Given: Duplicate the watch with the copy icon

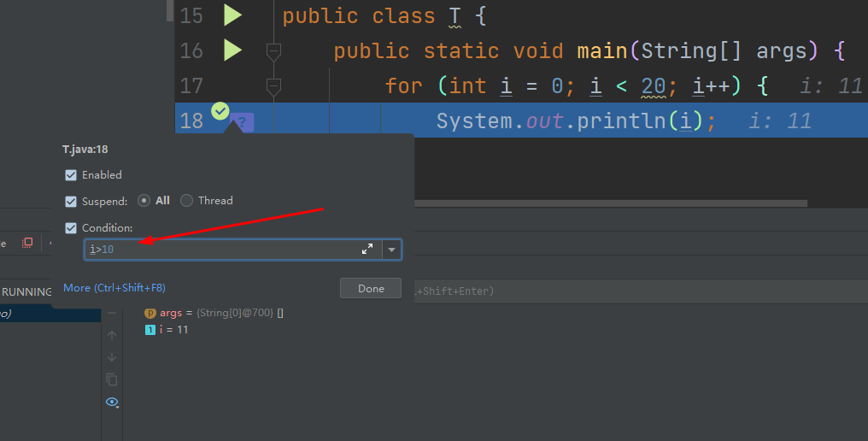Looking at the screenshot, I should pyautogui.click(x=112, y=379).
